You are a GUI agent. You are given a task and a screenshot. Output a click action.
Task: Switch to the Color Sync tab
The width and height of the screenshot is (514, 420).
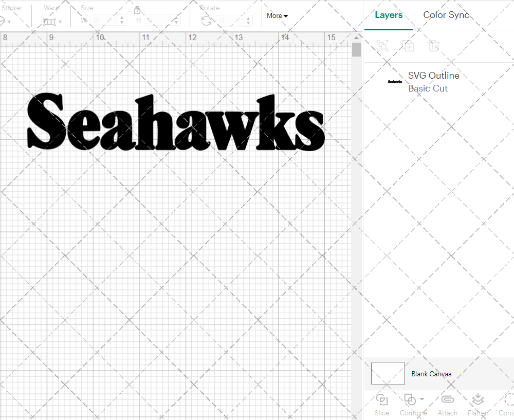click(446, 15)
